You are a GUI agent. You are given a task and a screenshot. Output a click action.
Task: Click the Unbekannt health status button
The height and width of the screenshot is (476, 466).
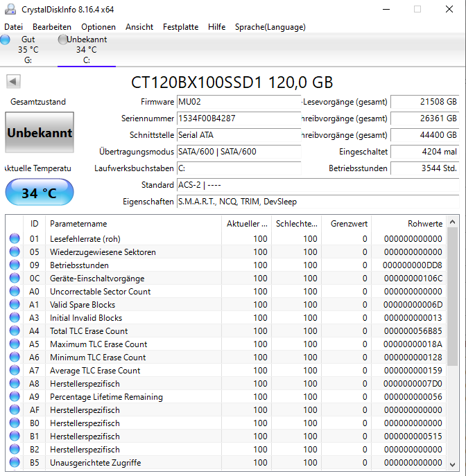[40, 132]
